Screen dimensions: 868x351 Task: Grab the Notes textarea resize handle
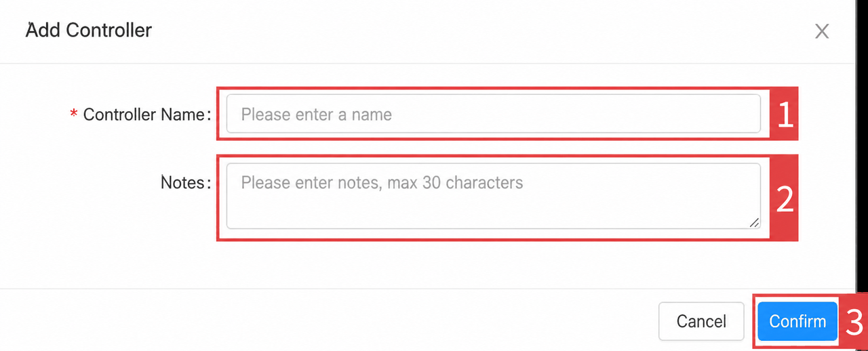click(754, 222)
